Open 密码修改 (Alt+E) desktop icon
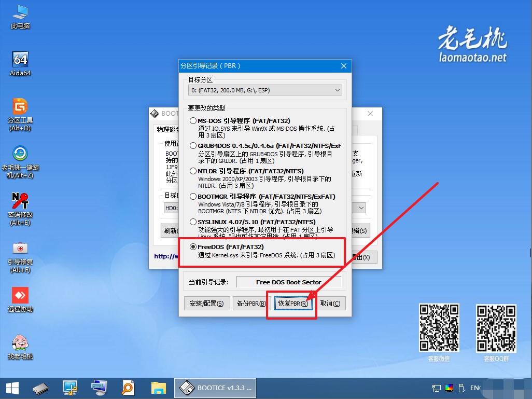The width and height of the screenshot is (532, 399). (x=20, y=209)
